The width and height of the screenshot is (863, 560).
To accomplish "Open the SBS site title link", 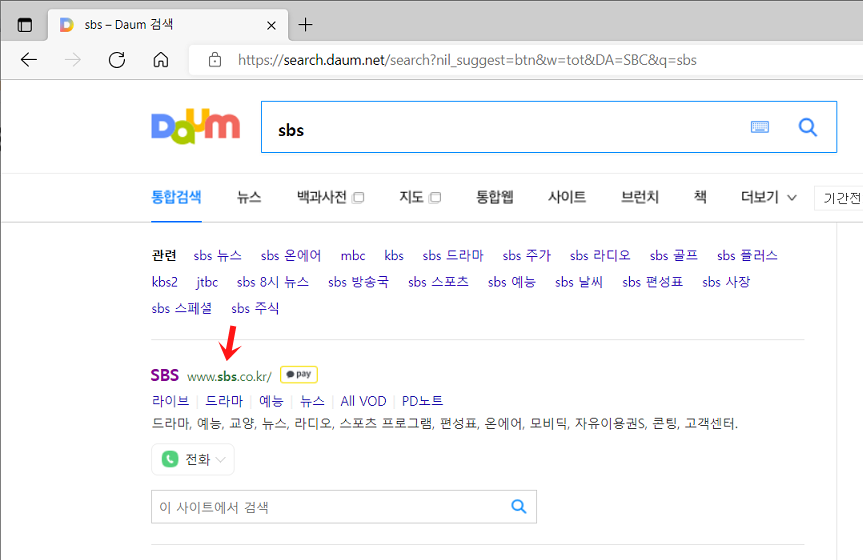I will 165,375.
